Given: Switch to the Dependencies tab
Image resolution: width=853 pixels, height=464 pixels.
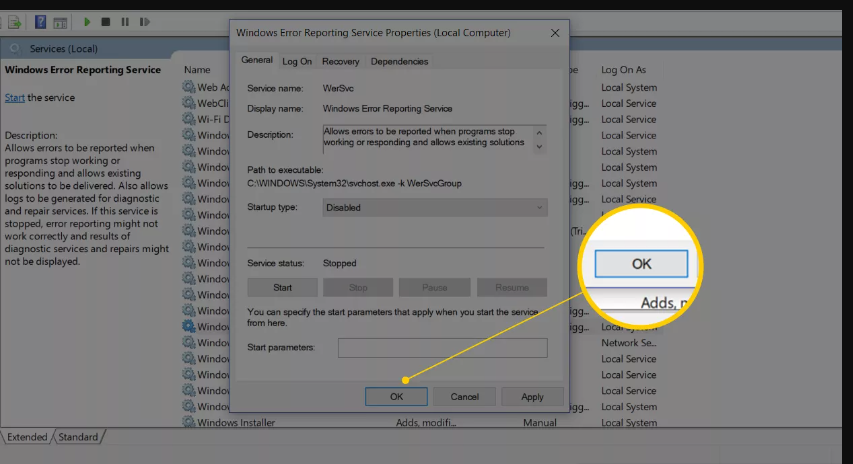Looking at the screenshot, I should pos(399,61).
